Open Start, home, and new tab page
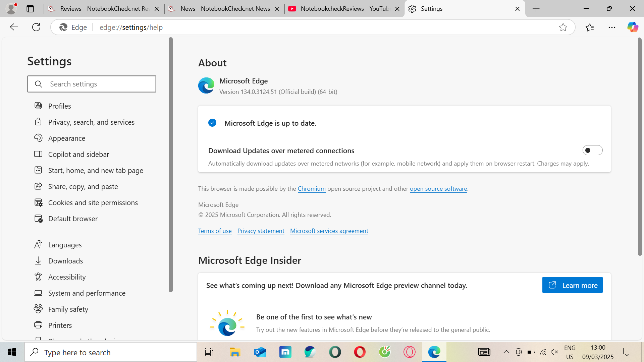This screenshot has height=362, width=644. (96, 170)
